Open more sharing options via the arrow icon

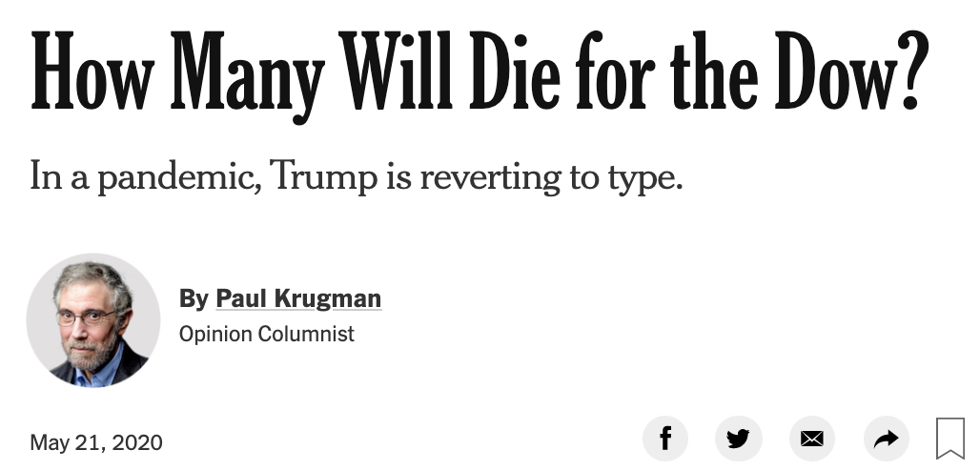886,439
